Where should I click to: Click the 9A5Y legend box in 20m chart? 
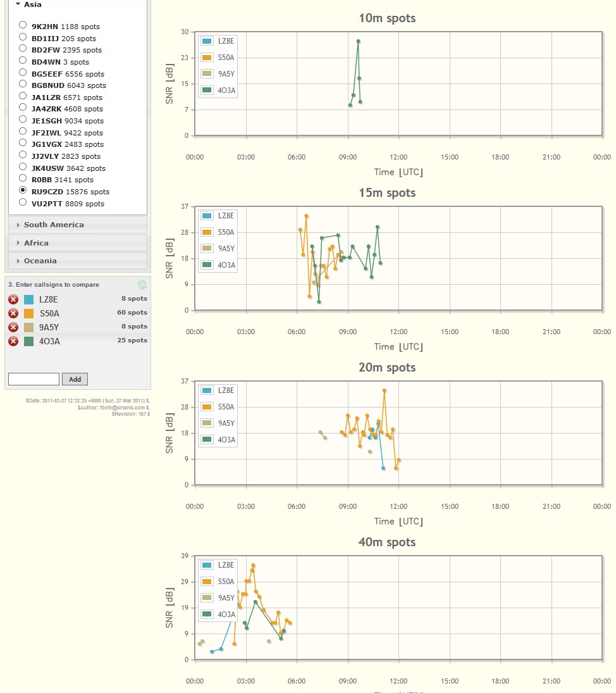coord(207,423)
